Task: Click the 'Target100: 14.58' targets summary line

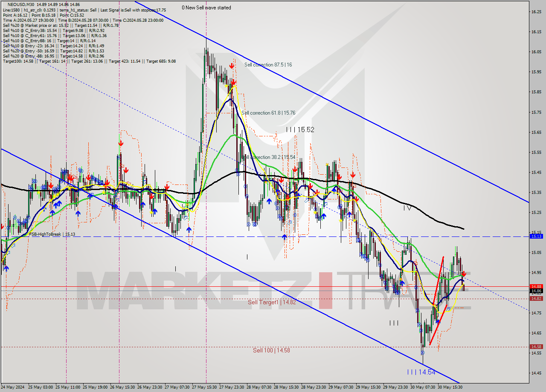Action: tap(89, 61)
